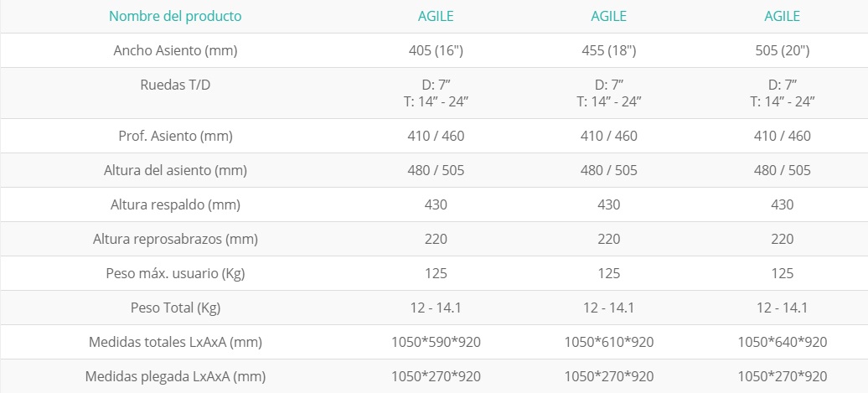Click the 'Ruedas T/D' row label
Screen dimensions: 868x393
tap(175, 85)
